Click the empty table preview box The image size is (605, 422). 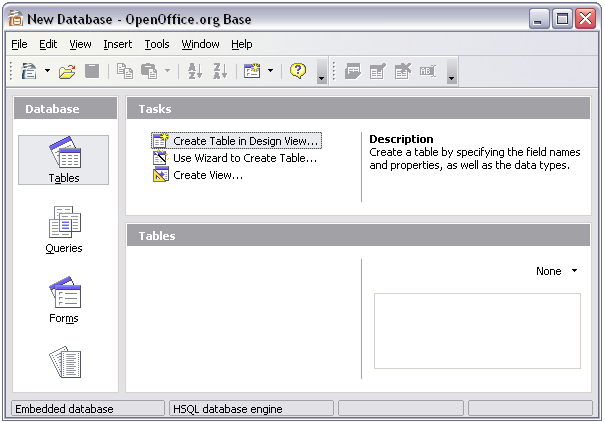click(477, 330)
